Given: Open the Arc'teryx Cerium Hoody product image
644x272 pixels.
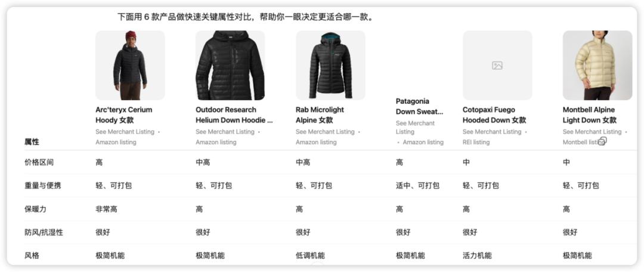Looking at the screenshot, I should (130, 66).
